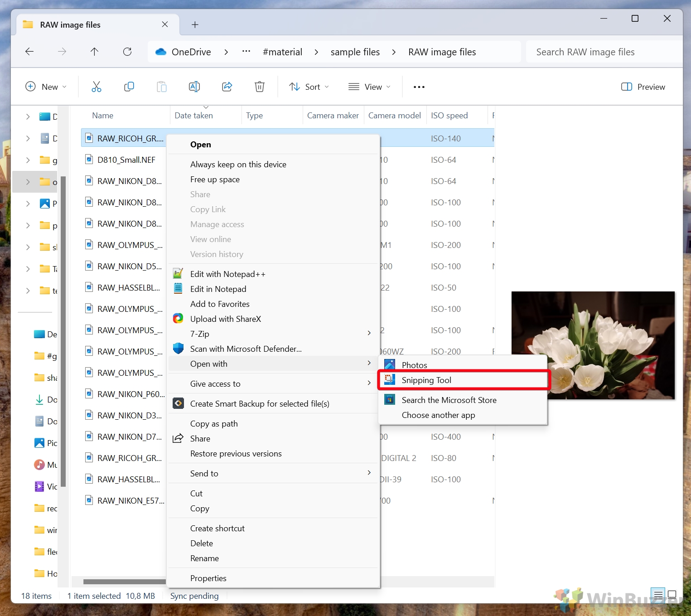Switch to large thumbnails view icon
The height and width of the screenshot is (616, 691).
[672, 594]
